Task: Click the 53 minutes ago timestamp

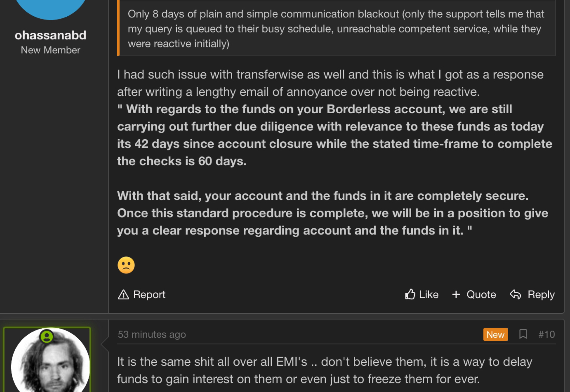Action: pyautogui.click(x=152, y=334)
